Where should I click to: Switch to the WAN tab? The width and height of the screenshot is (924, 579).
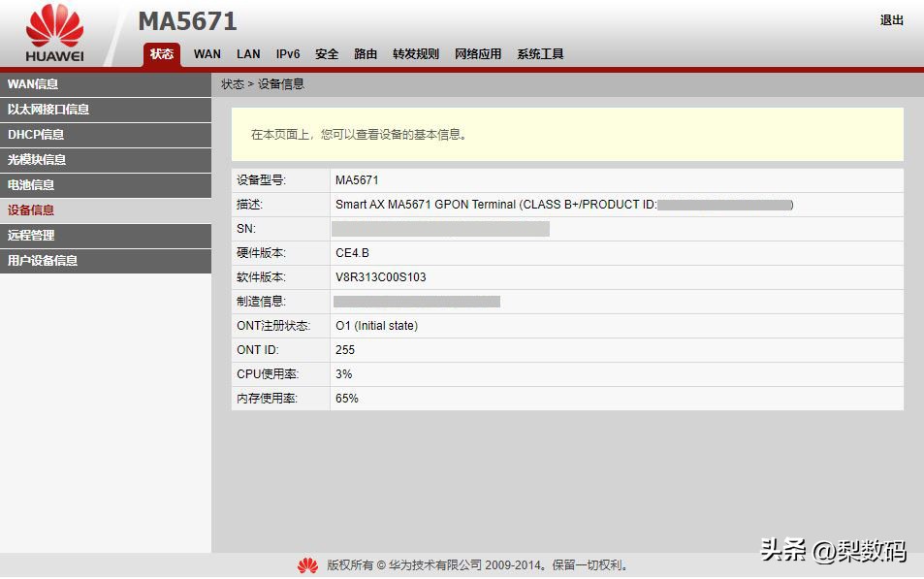tap(207, 54)
